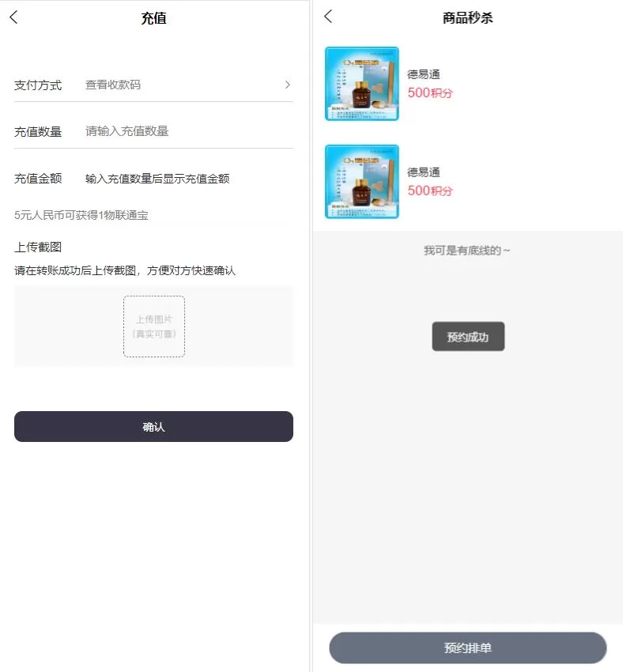Select the first 德易通 product title
Screen dimensions: 623x672
tap(423, 74)
